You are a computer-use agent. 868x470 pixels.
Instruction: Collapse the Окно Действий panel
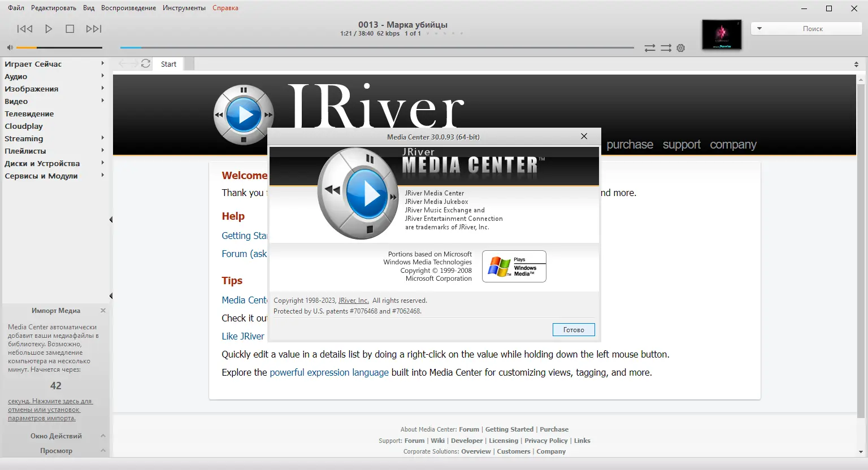(102, 436)
